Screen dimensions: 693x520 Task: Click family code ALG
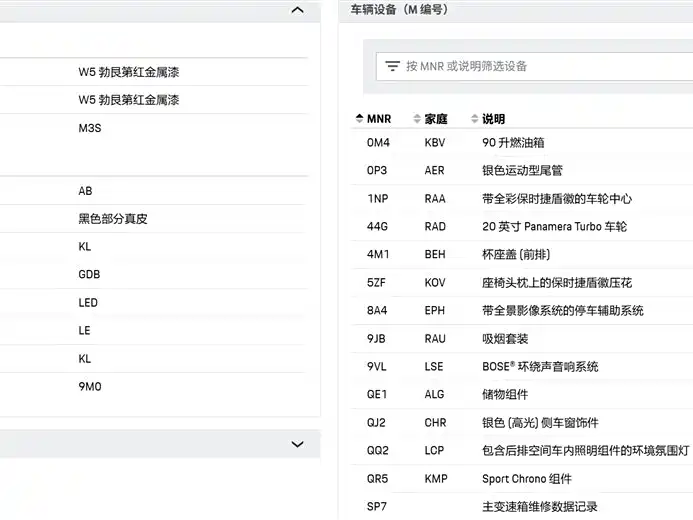click(x=434, y=395)
